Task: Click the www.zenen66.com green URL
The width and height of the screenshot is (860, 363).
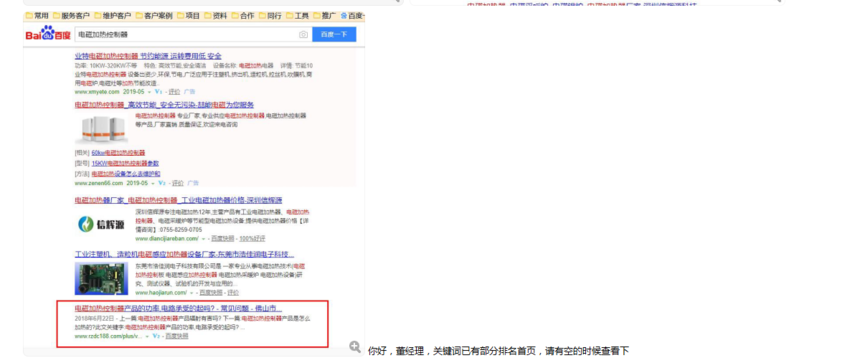Action: [x=99, y=183]
